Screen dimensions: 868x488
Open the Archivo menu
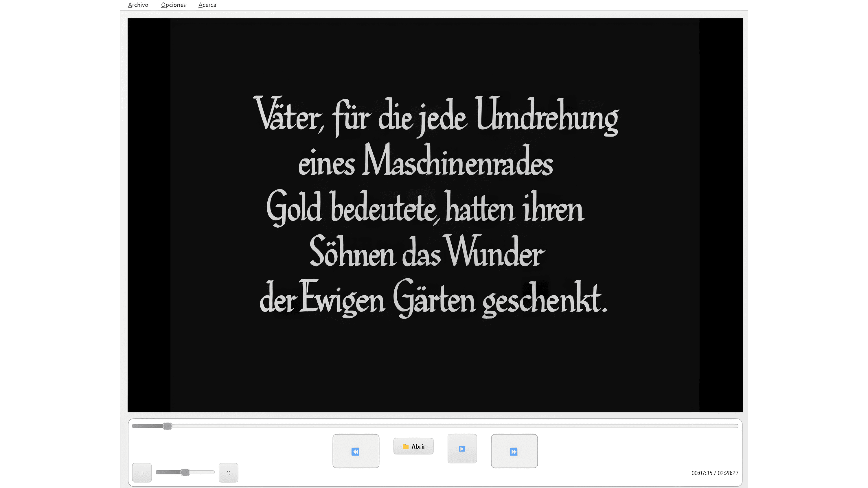point(138,5)
